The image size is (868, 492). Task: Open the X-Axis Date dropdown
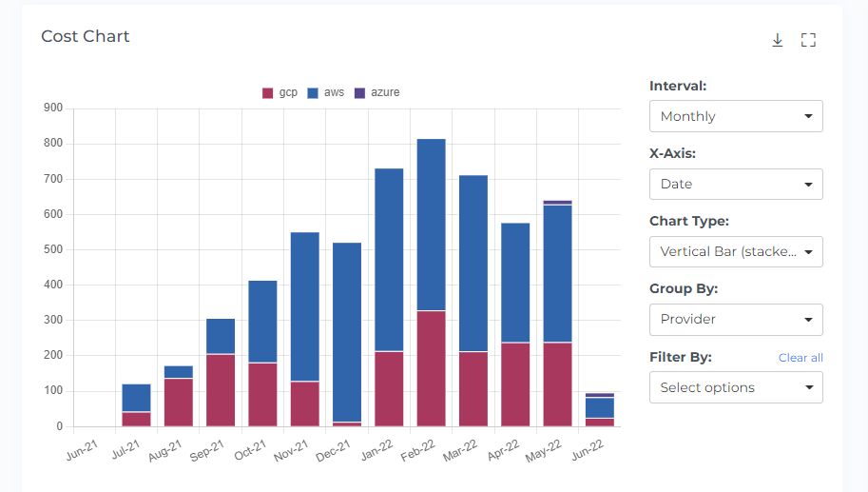point(736,184)
